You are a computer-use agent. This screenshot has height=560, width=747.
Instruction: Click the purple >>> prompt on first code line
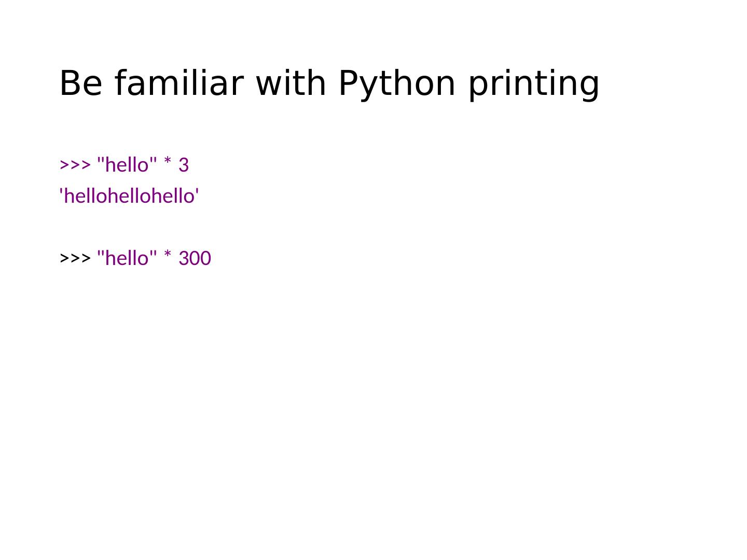[75, 165]
